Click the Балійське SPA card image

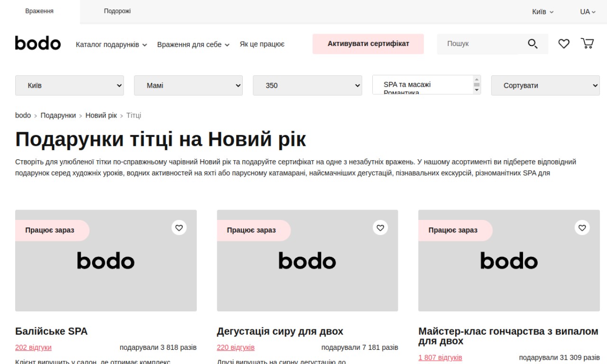(x=106, y=261)
